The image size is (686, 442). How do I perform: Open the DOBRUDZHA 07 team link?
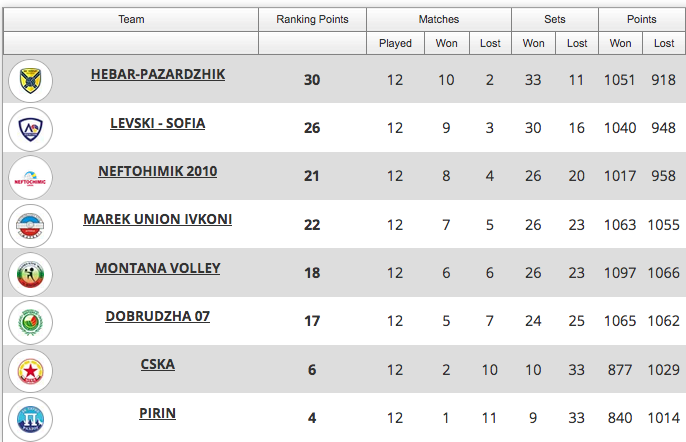(158, 316)
